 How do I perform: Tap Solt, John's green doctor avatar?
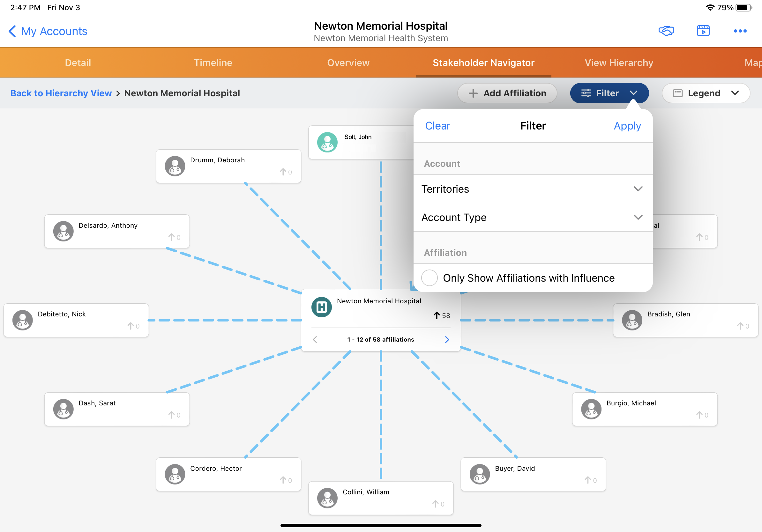pyautogui.click(x=327, y=142)
